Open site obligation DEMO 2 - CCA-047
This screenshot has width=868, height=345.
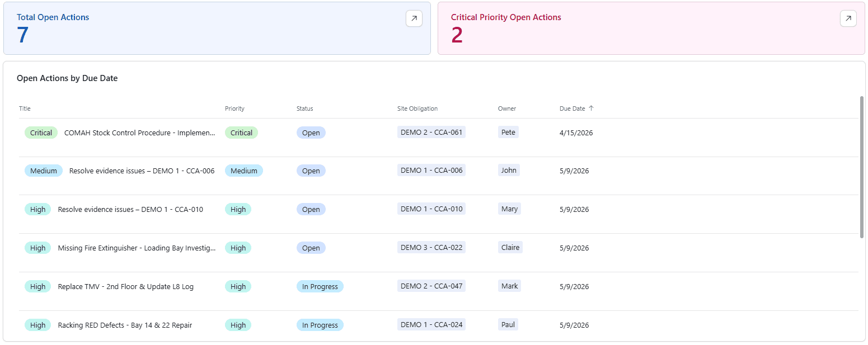(x=431, y=286)
